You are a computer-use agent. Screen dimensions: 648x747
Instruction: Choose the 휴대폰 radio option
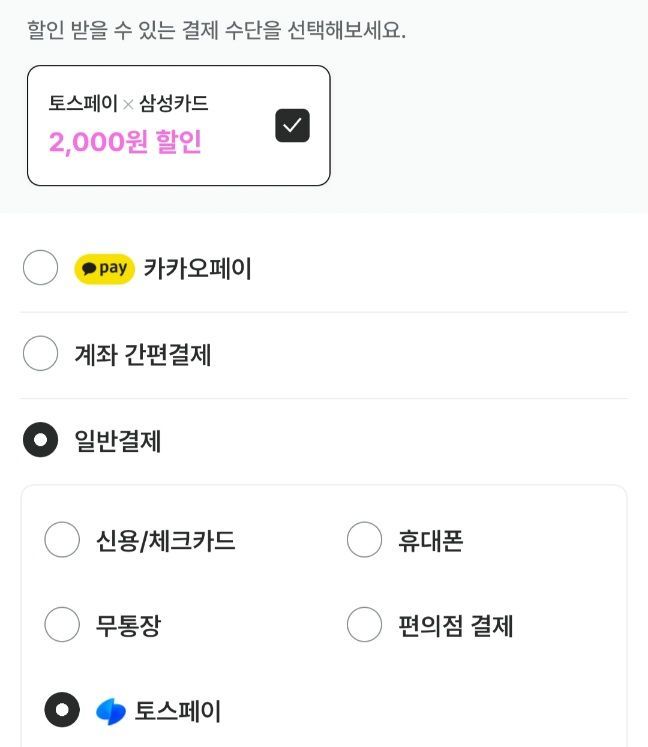click(364, 540)
